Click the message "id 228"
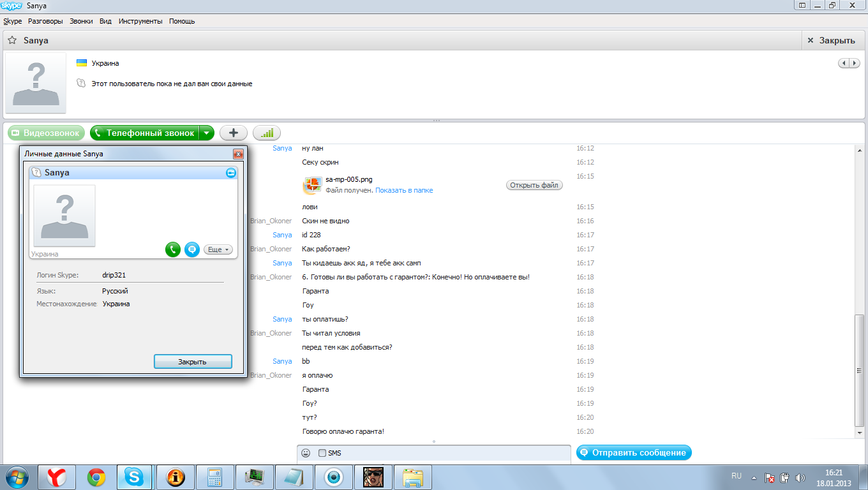 (x=311, y=235)
